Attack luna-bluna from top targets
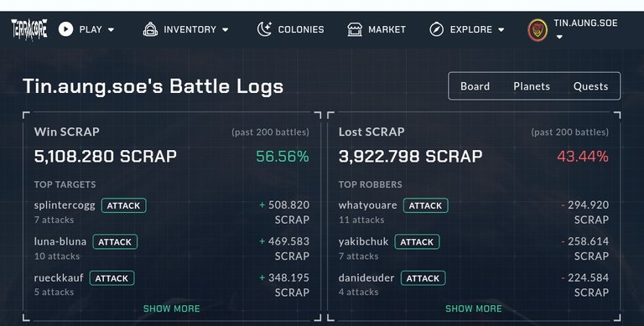This screenshot has height=326, width=644. (x=115, y=242)
